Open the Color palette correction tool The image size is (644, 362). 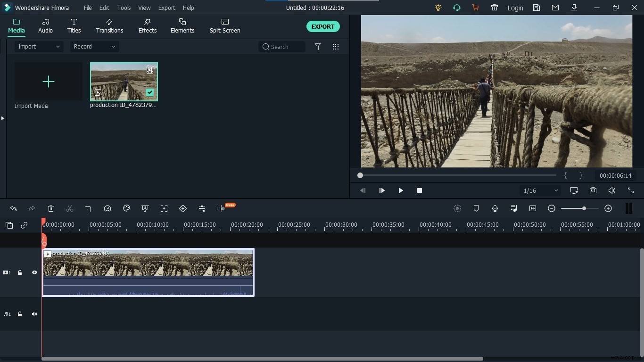[x=126, y=209]
